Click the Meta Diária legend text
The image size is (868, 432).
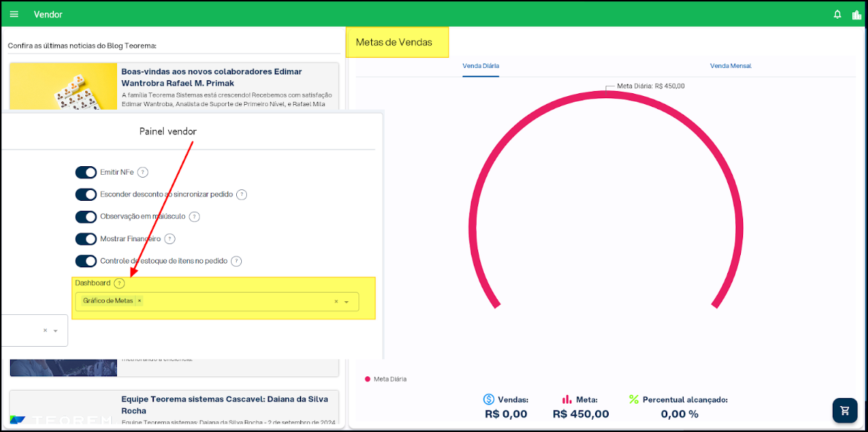390,379
